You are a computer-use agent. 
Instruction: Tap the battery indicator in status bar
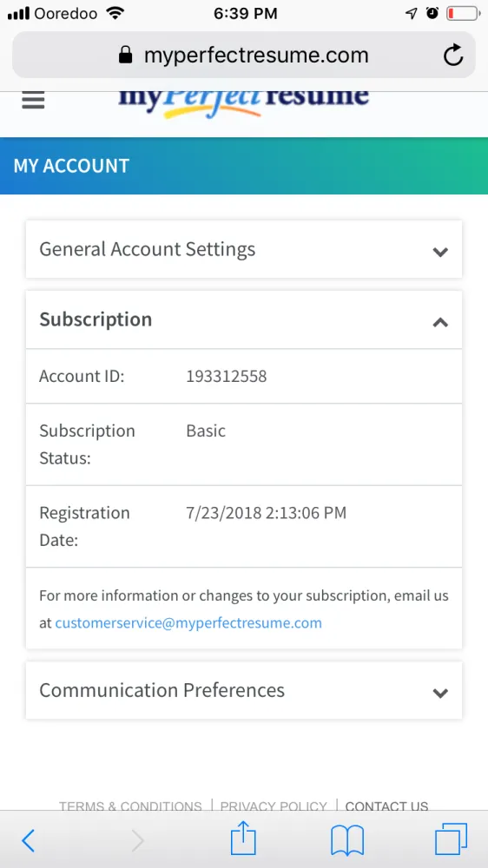click(x=463, y=13)
